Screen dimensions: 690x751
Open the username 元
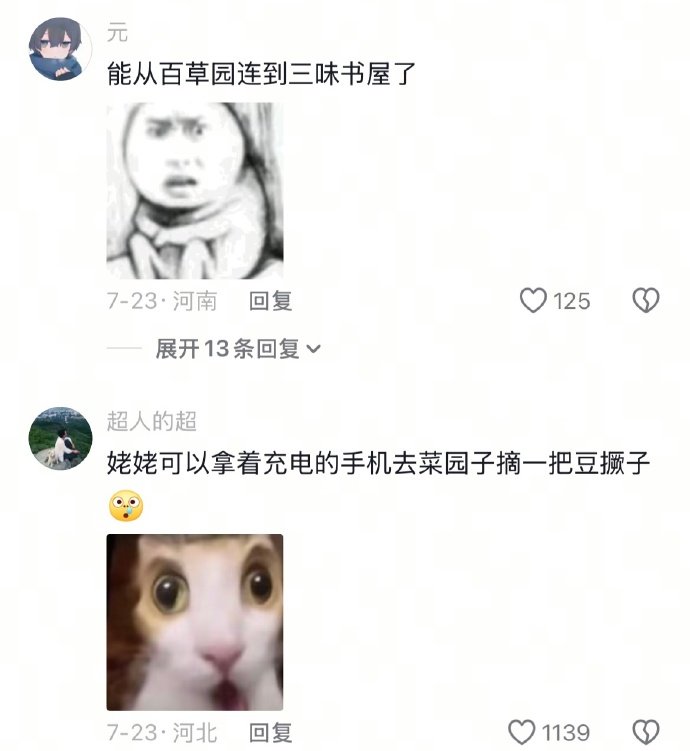pyautogui.click(x=117, y=34)
